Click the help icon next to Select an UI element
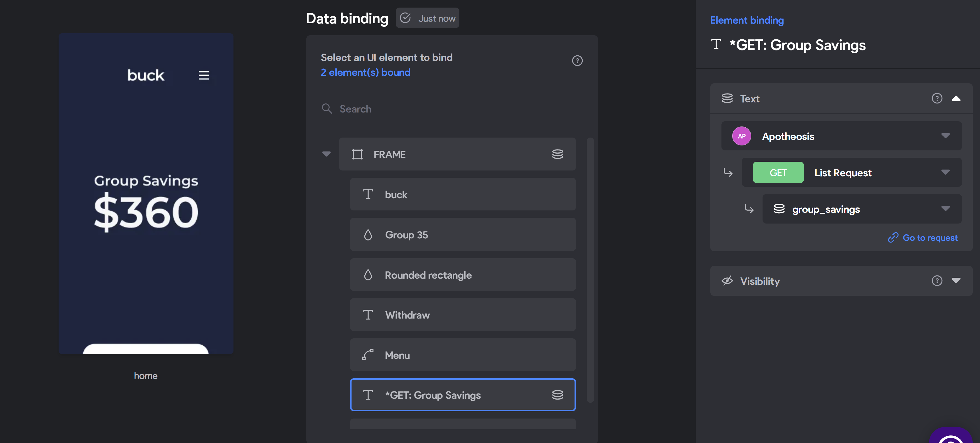The height and width of the screenshot is (443, 980). point(577,61)
